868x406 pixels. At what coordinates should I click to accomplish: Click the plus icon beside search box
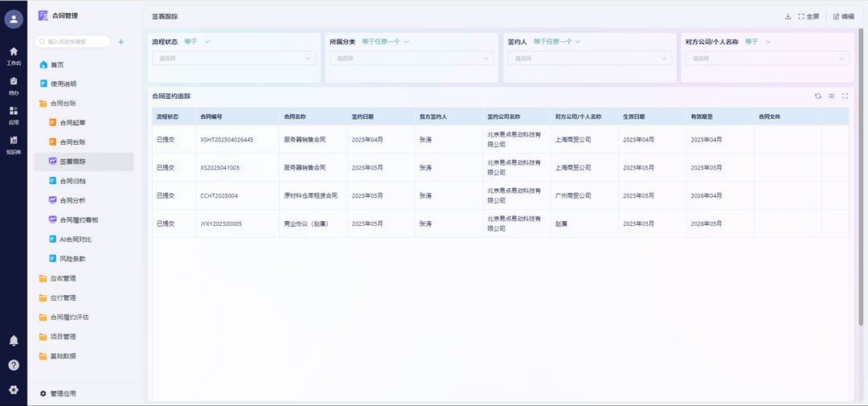tap(121, 42)
